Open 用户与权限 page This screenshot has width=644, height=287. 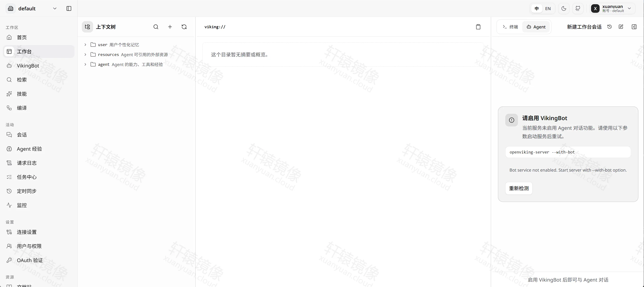(x=39, y=246)
